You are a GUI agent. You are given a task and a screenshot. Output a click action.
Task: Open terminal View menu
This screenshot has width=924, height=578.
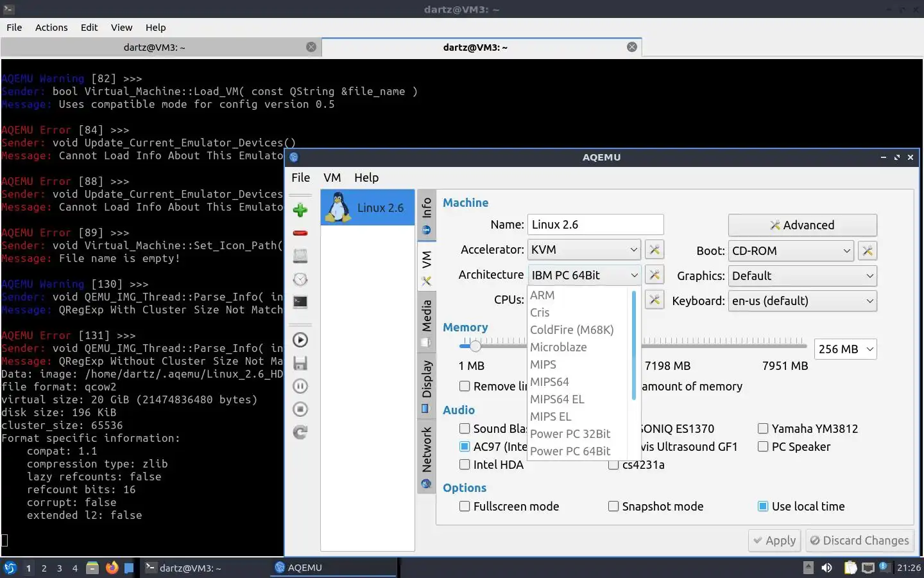click(x=121, y=28)
